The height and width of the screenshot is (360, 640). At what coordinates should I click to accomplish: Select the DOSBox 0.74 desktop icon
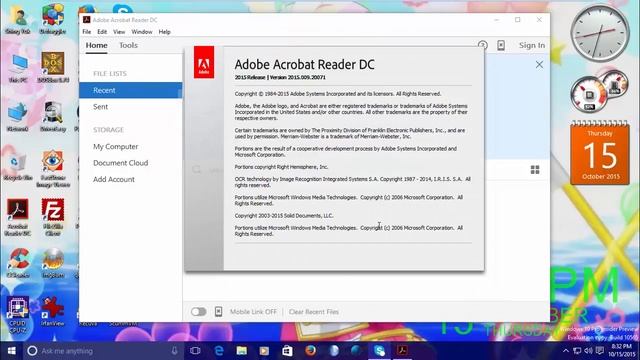(53, 67)
